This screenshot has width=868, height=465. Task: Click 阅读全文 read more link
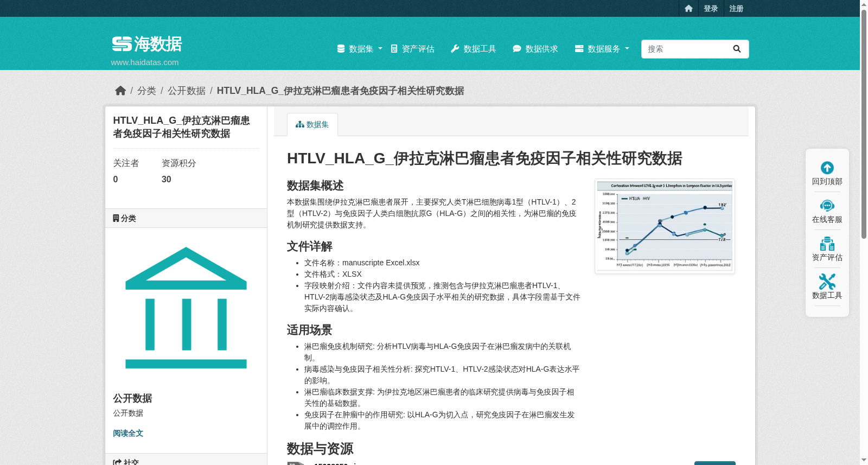click(x=128, y=433)
